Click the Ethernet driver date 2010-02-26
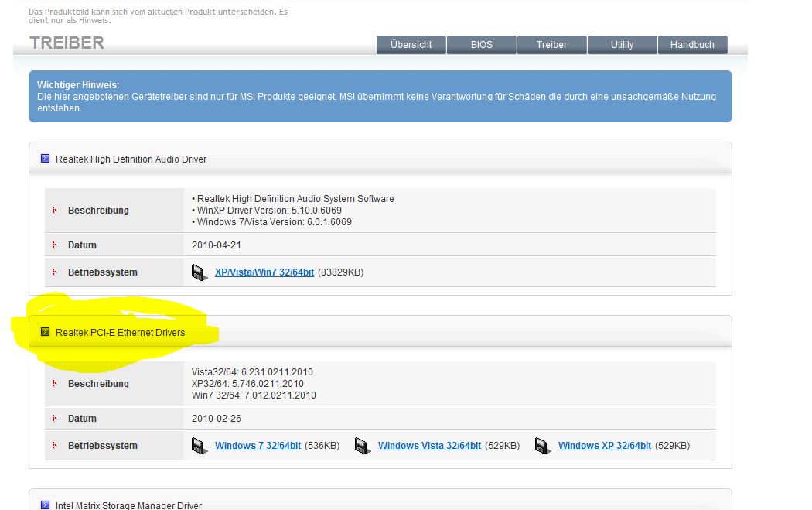 coord(216,418)
